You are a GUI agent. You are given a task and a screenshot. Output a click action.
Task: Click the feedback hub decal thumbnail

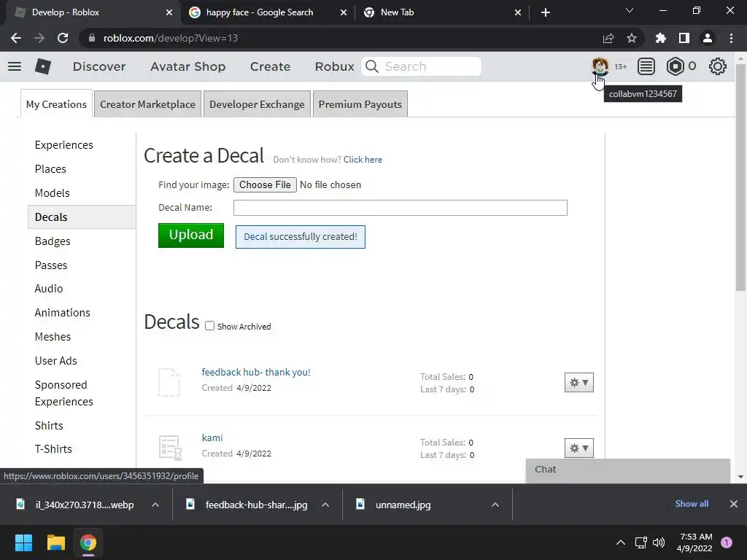[x=169, y=382]
